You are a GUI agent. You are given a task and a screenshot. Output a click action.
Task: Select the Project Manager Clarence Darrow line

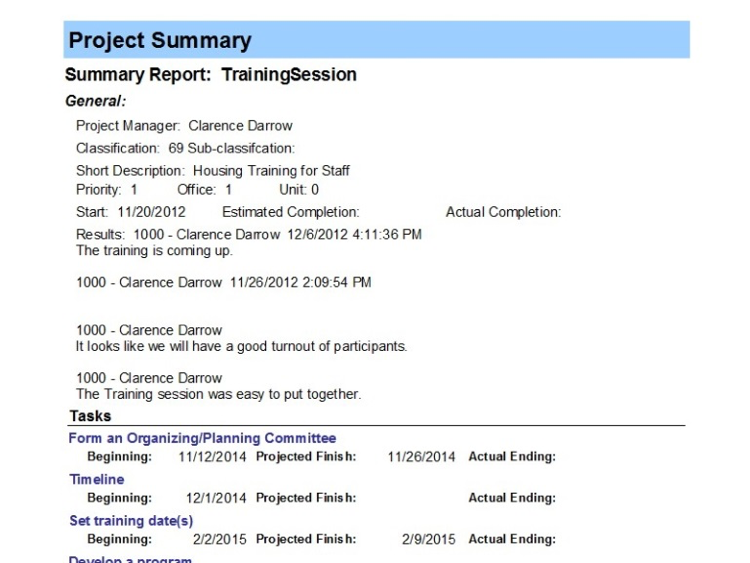[x=184, y=126]
